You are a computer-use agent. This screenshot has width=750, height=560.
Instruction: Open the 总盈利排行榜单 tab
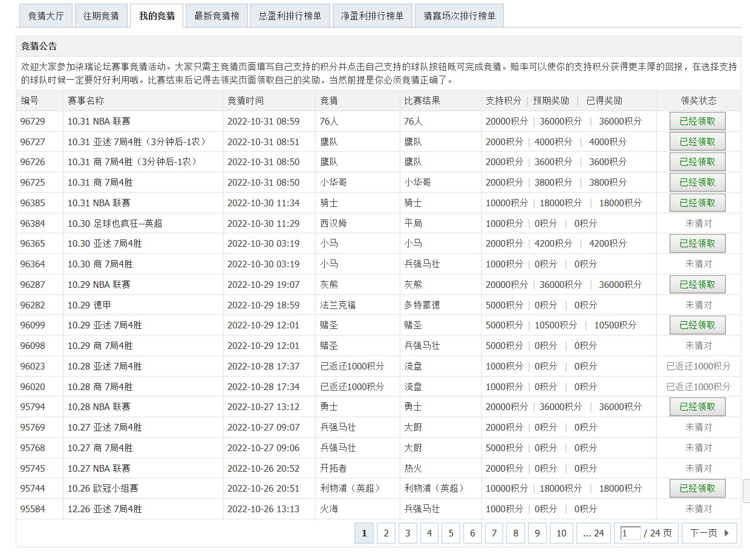click(290, 16)
